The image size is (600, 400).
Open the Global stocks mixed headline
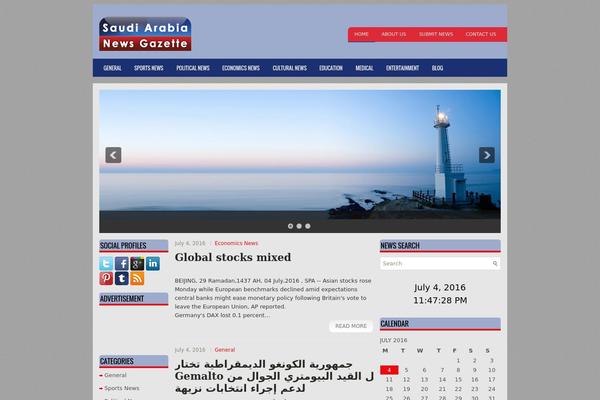(233, 257)
